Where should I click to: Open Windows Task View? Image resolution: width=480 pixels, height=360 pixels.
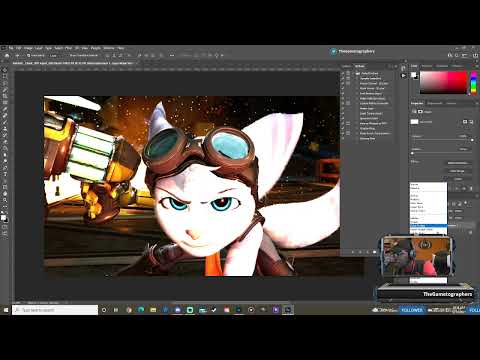[x=116, y=310]
